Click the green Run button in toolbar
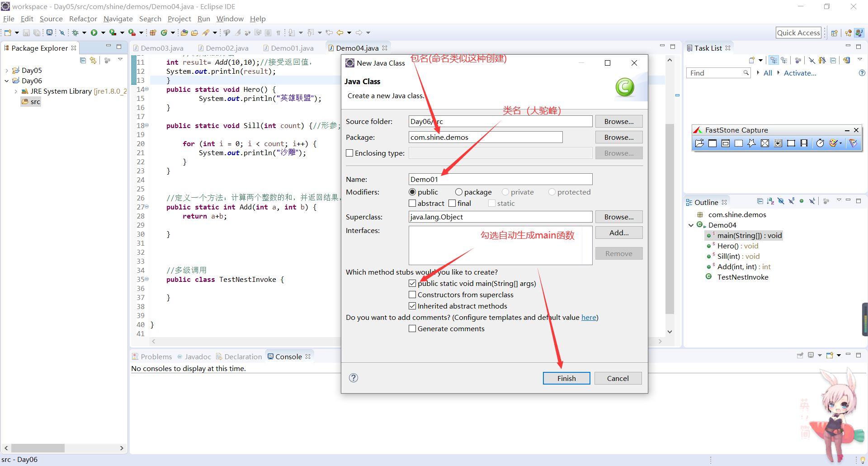The width and height of the screenshot is (868, 466). pyautogui.click(x=94, y=33)
